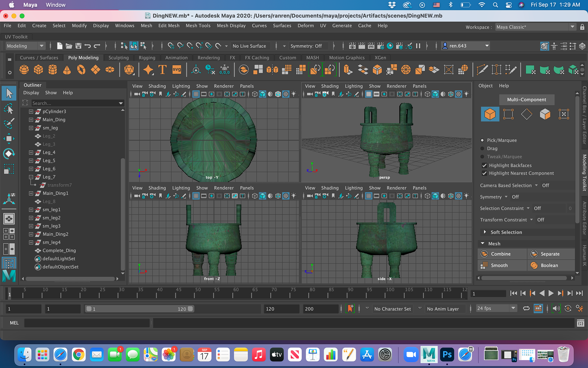Open Photoshop from the Dock
588x368 pixels.
(447, 355)
